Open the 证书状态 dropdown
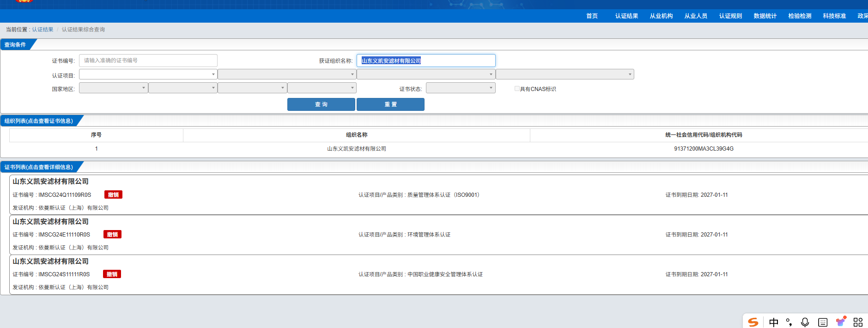Screen dimensions: 868x328 pyautogui.click(x=461, y=88)
